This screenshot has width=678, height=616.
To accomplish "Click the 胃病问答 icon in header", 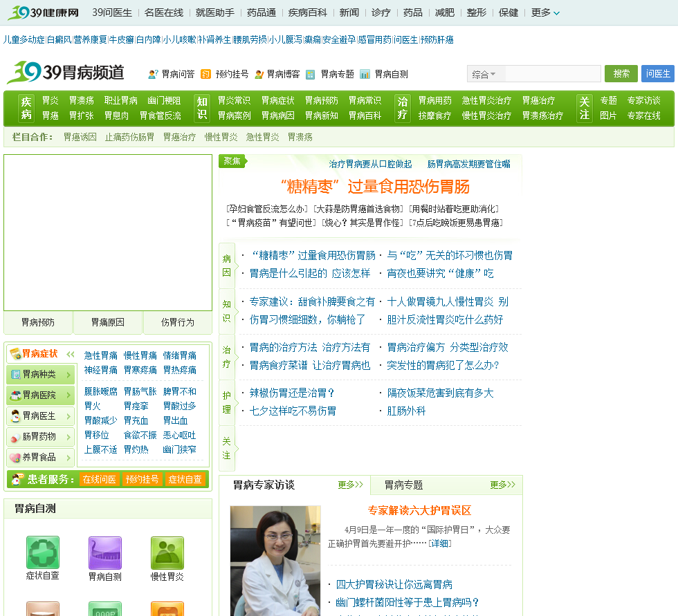I will click(153, 74).
